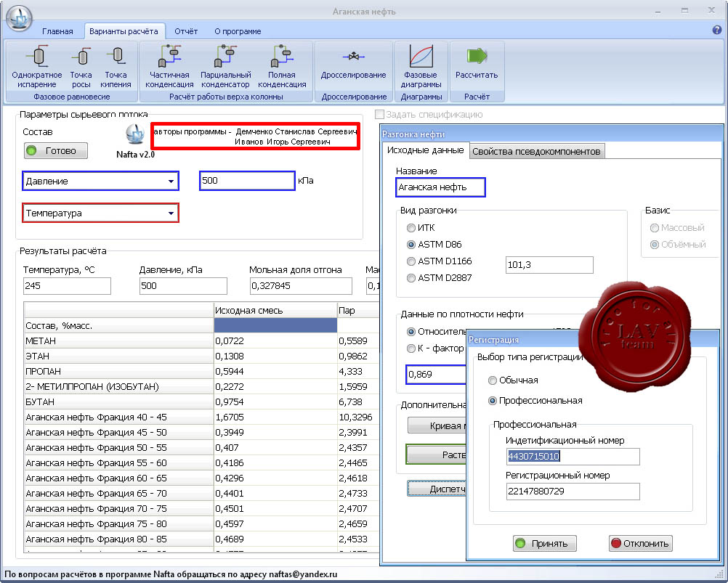
Task: Select the ЭТАН row label
Action: click(x=118, y=356)
